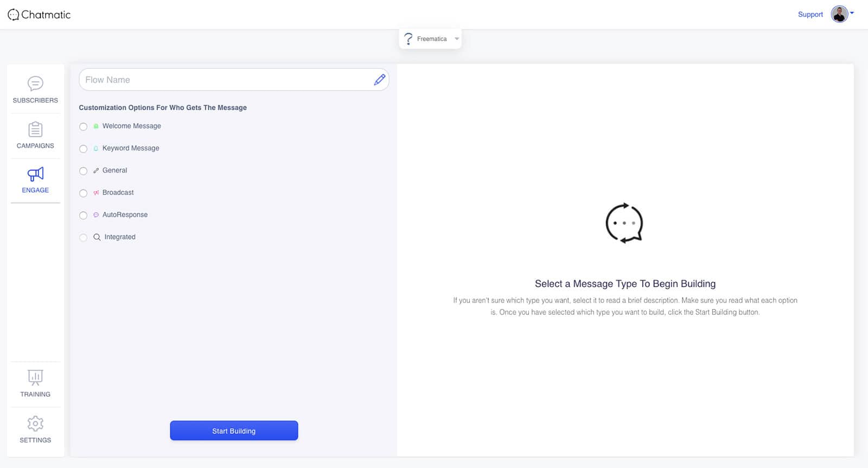This screenshot has width=868, height=468.
Task: Go to TRAINING menu label
Action: (x=35, y=395)
